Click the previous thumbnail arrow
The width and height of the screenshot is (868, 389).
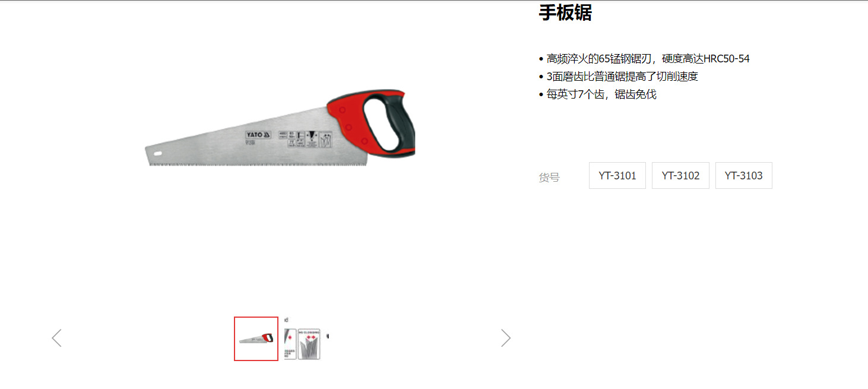[56, 338]
